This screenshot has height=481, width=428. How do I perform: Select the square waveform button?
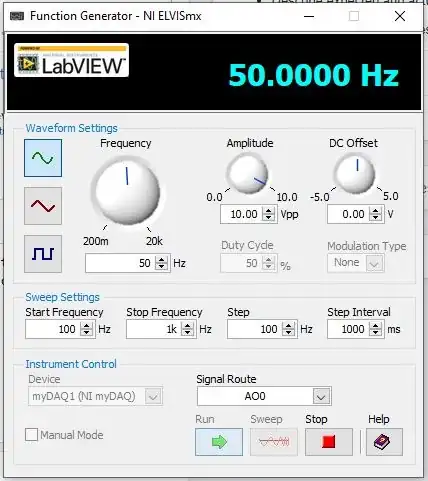tap(43, 254)
